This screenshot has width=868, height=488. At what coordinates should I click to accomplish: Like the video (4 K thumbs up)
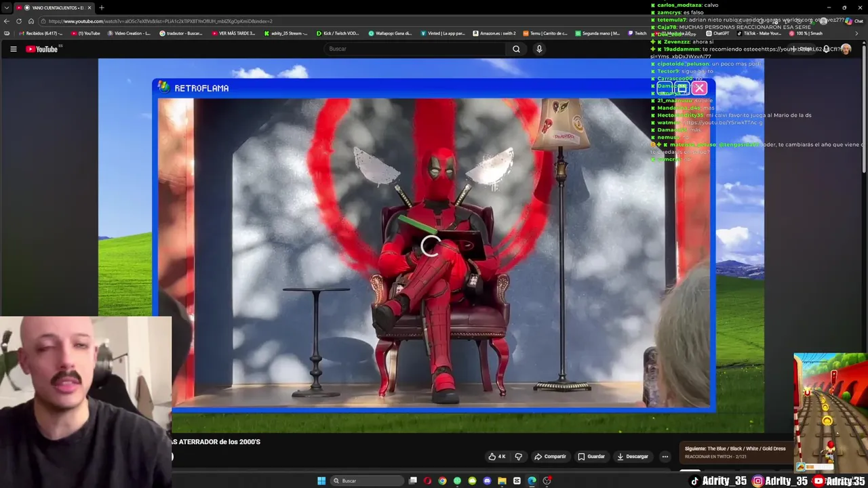click(497, 456)
